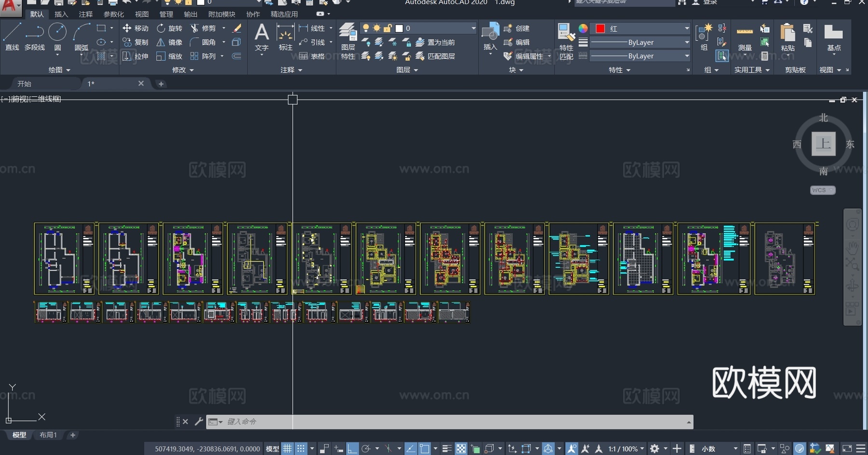Click 创建 (Create block) button
Viewport: 868px width, 455px height.
516,28
